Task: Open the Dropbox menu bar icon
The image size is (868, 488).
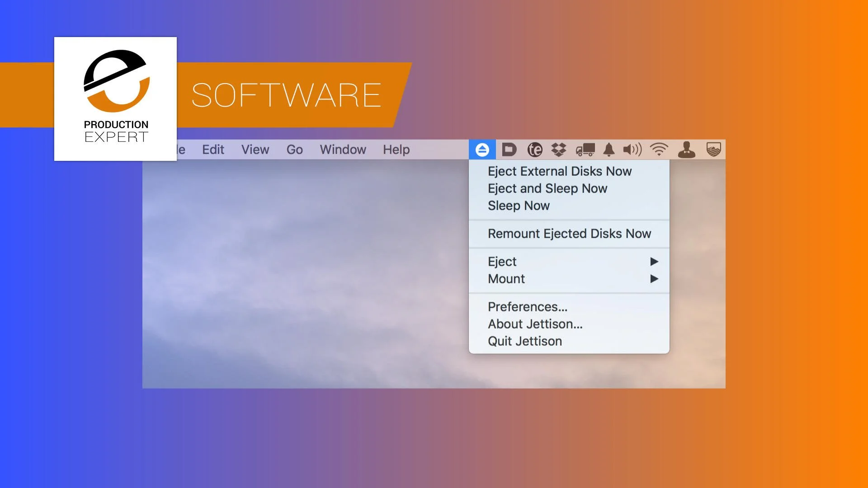Action: pos(559,149)
